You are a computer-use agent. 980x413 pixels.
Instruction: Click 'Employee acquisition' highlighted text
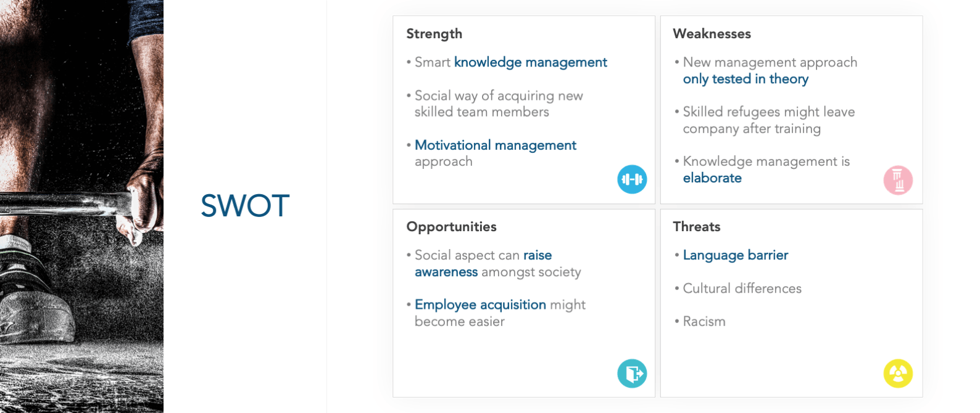click(480, 305)
